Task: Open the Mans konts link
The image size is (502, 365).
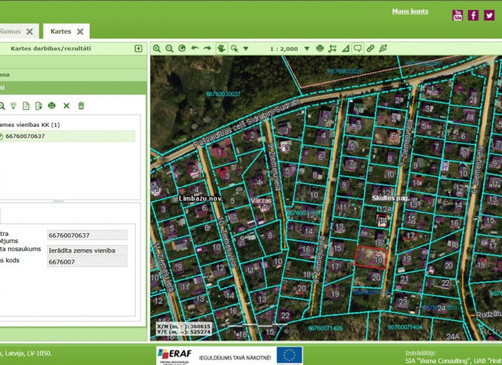Action: tap(410, 11)
